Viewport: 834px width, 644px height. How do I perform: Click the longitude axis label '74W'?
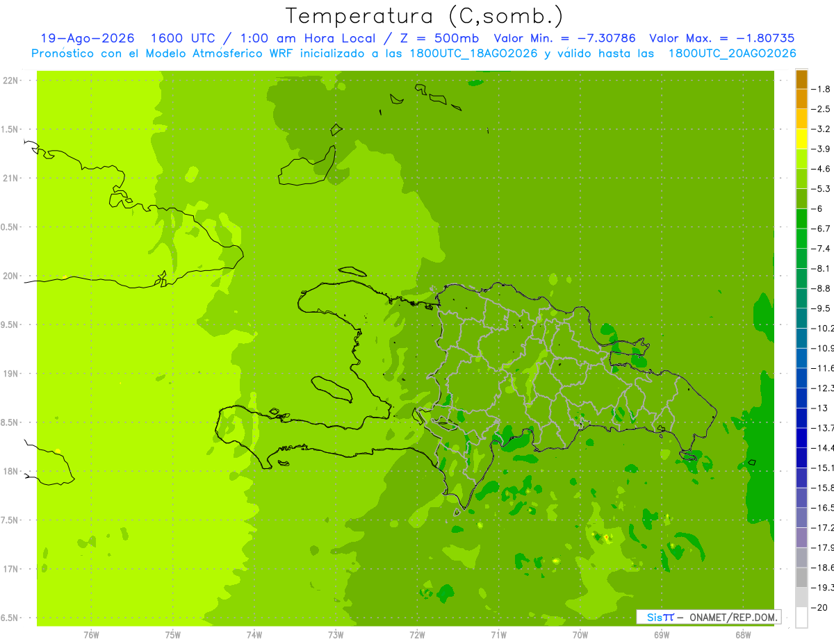(x=254, y=635)
